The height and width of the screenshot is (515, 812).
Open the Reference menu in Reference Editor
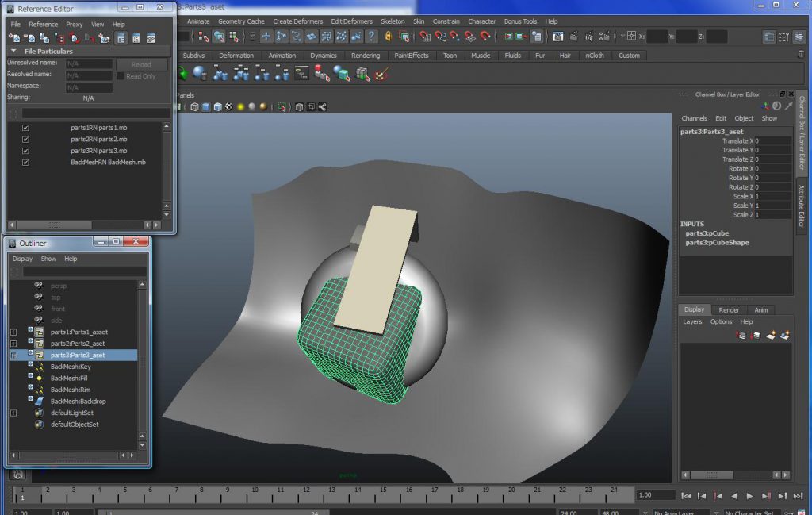[x=43, y=25]
